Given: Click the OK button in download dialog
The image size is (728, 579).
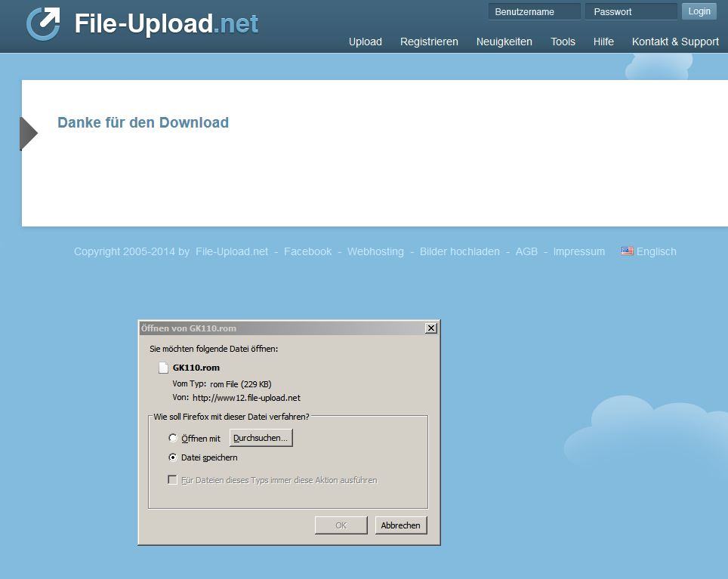Looking at the screenshot, I should pos(341,525).
